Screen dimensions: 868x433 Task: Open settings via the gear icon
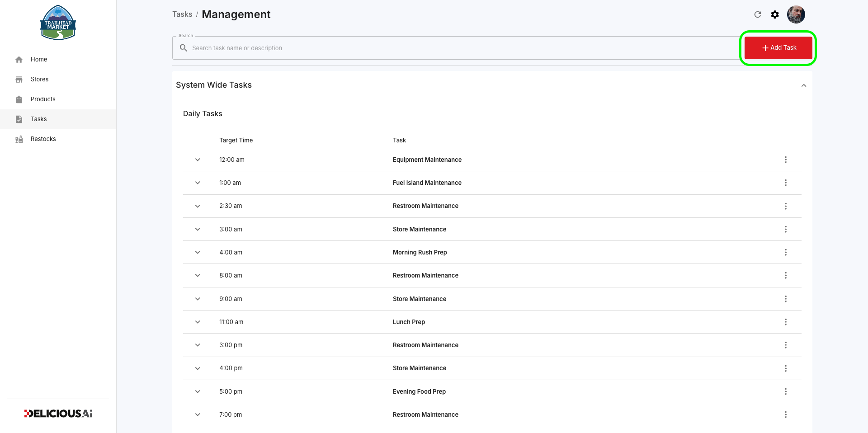coord(775,14)
